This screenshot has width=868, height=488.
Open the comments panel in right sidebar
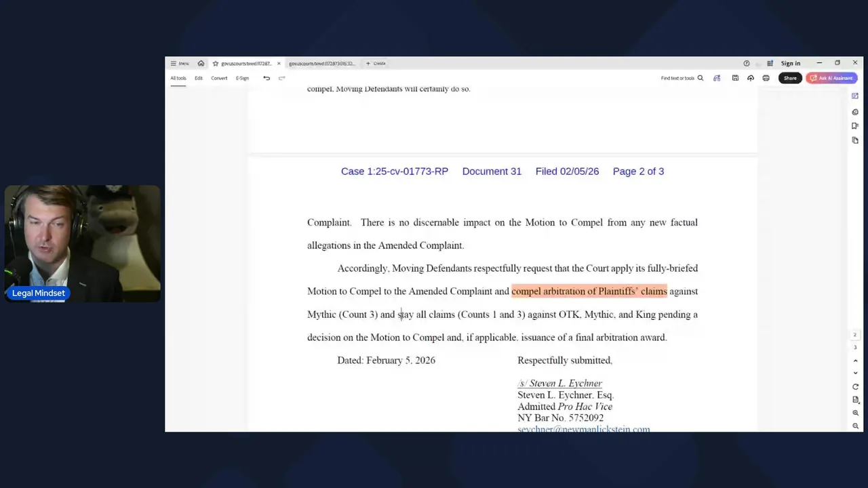(x=855, y=112)
